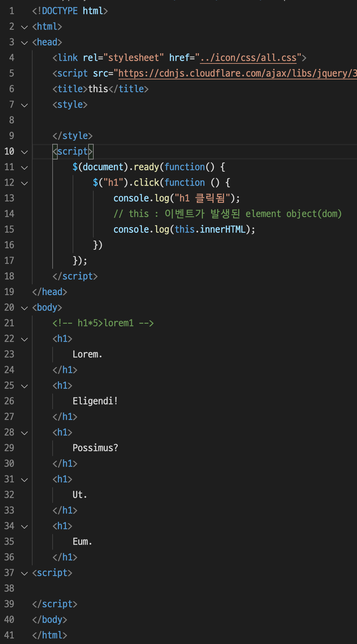357x644 pixels.
Task: Collapse the html tag fold on line 2
Action: tap(24, 27)
